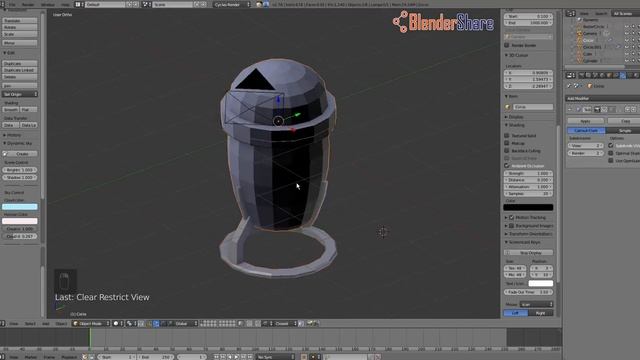Open the Global orientation dropdown
This screenshot has height=360, width=640.
pos(183,324)
